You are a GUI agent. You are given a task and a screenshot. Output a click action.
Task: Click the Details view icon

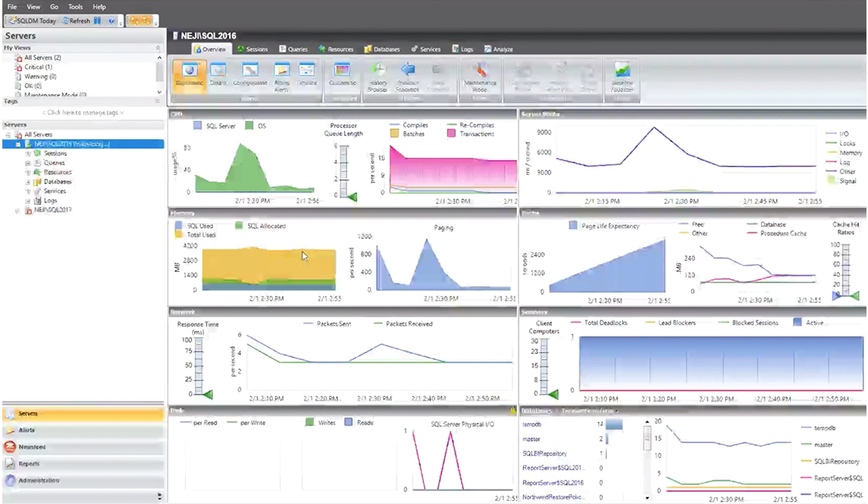point(218,75)
